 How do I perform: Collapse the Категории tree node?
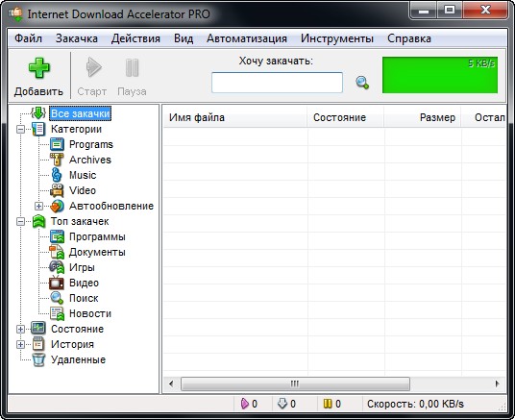tap(20, 129)
